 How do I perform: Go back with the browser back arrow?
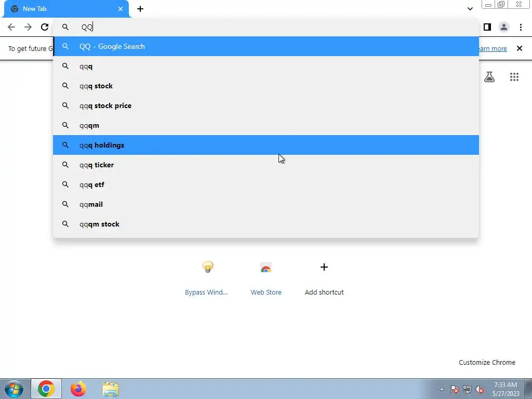[x=11, y=27]
